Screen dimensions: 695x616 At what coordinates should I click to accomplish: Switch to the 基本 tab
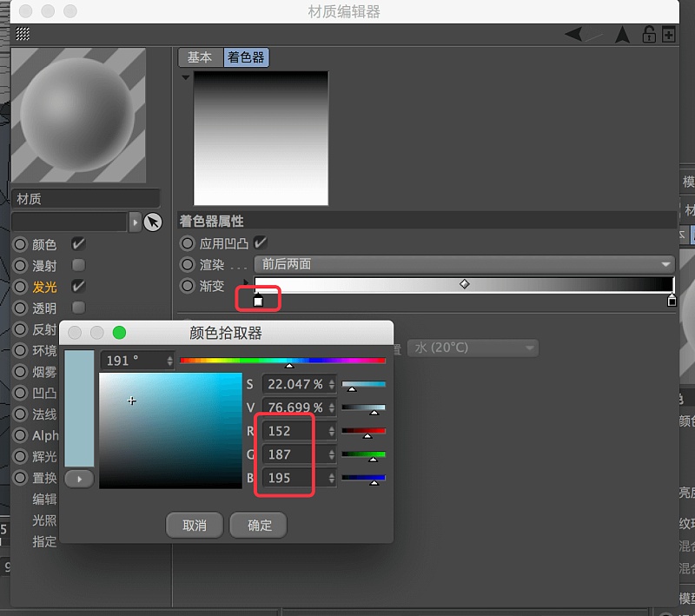tap(200, 57)
